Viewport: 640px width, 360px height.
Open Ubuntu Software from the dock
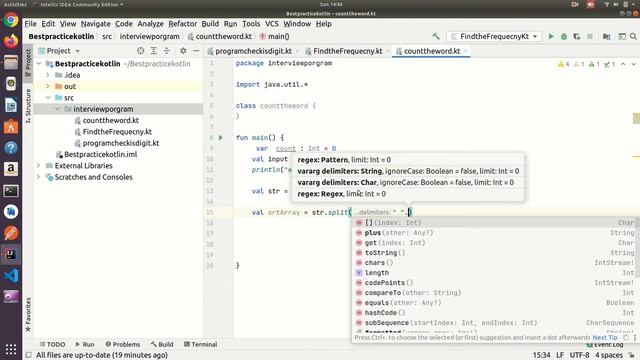tap(11, 126)
